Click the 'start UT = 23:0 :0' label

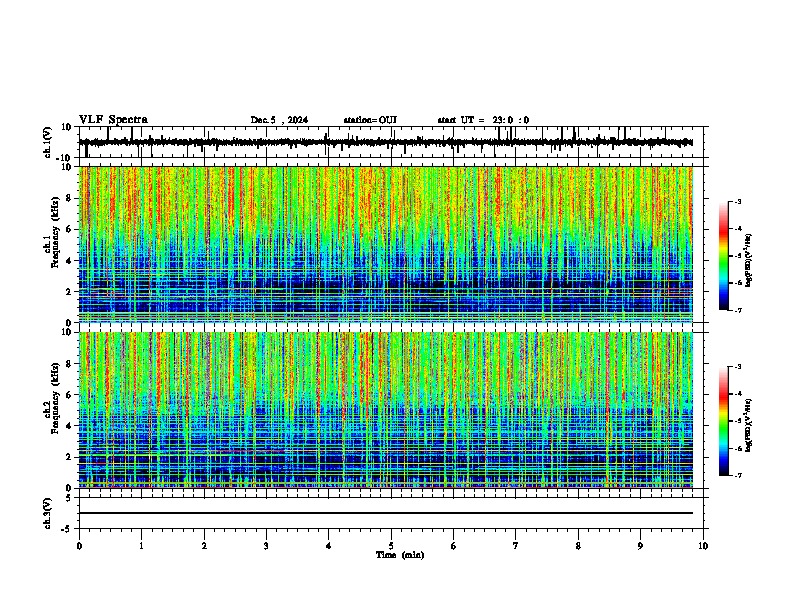(x=483, y=120)
